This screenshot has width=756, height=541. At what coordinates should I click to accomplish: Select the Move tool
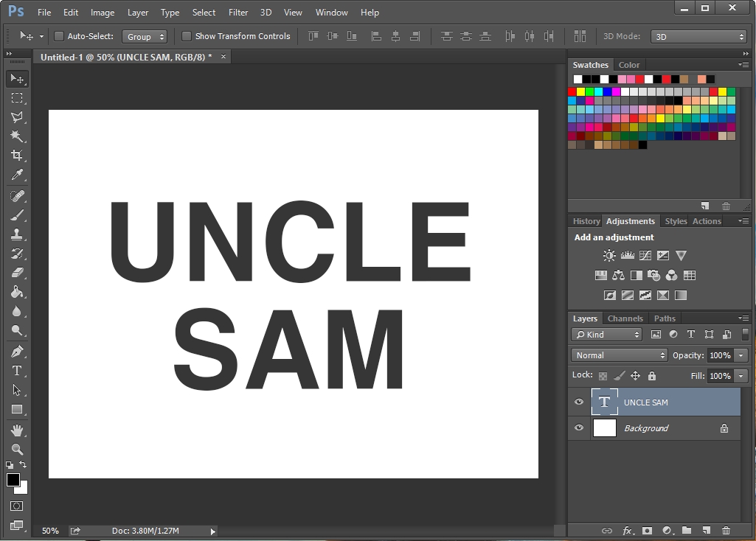coord(17,79)
